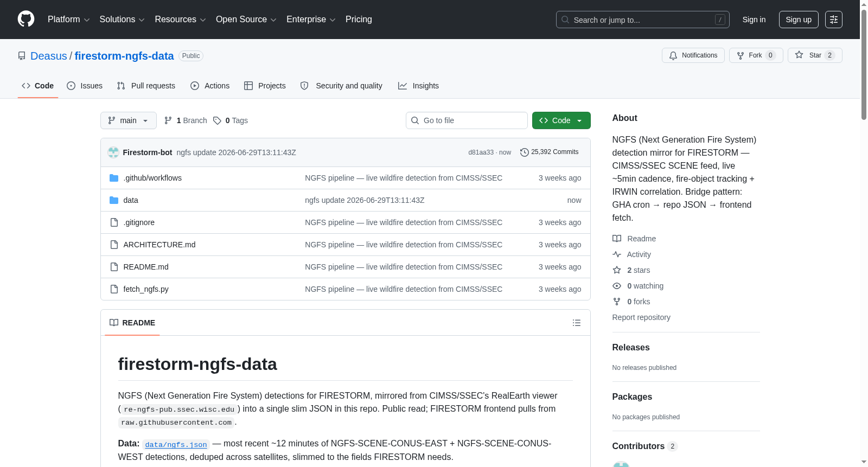Click the commit history clock icon
868x467 pixels.
pos(524,152)
